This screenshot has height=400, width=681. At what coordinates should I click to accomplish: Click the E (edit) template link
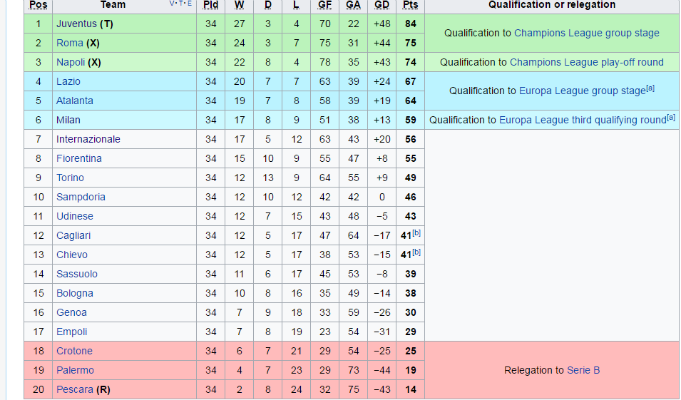[190, 3]
